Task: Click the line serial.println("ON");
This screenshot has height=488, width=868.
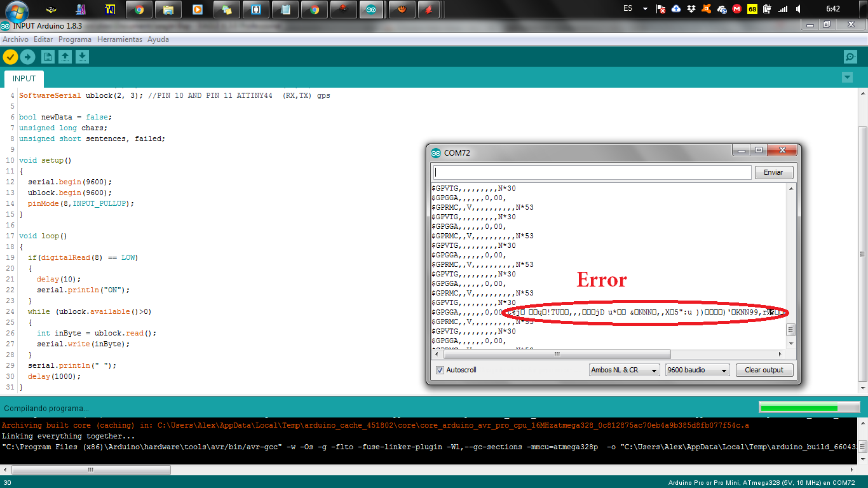Action: 83,290
